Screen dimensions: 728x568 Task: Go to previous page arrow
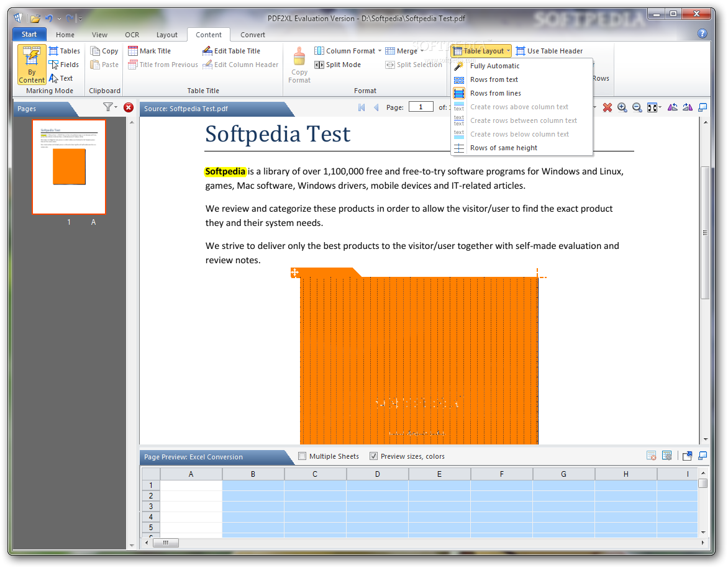(x=376, y=107)
